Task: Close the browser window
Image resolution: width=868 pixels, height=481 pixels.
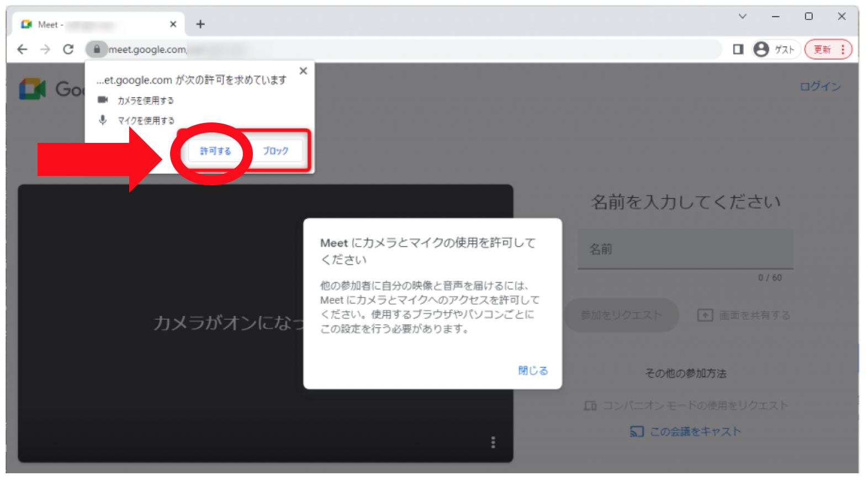Action: click(842, 17)
